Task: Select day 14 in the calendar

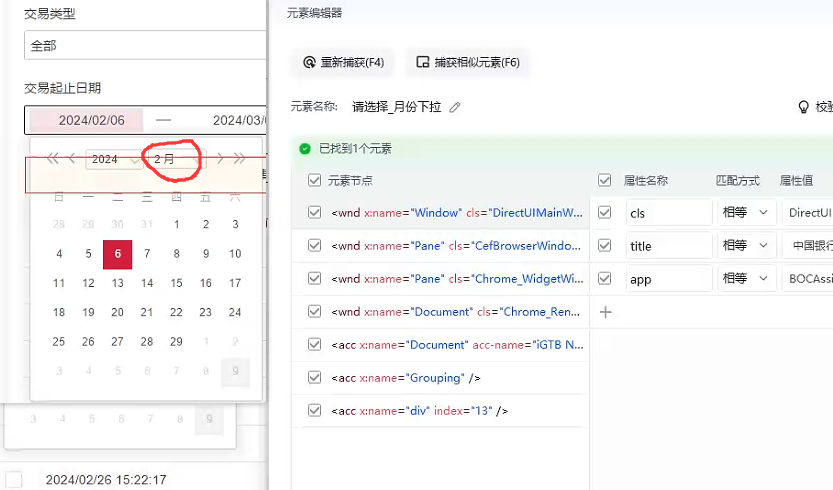Action: click(x=147, y=283)
